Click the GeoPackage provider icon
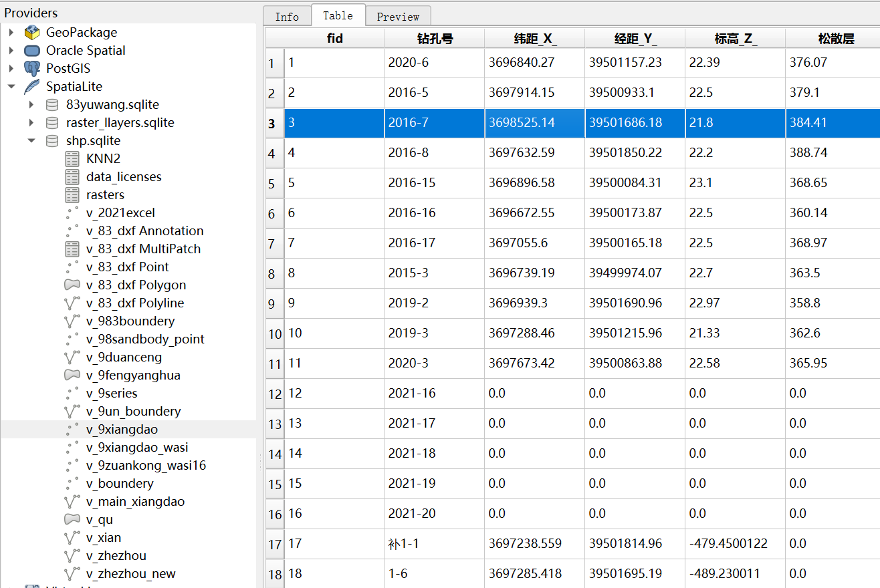Viewport: 880px width, 588px height. click(x=32, y=33)
